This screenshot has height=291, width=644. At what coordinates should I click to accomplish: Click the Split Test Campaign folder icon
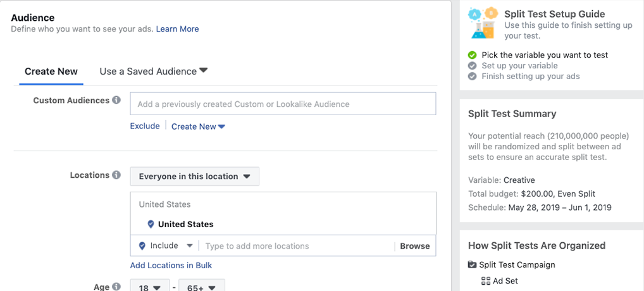point(472,265)
